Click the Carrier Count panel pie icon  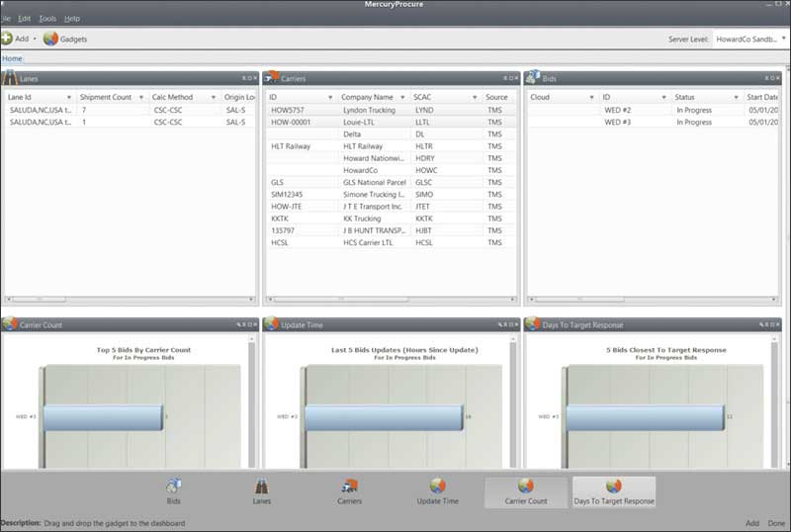point(10,324)
